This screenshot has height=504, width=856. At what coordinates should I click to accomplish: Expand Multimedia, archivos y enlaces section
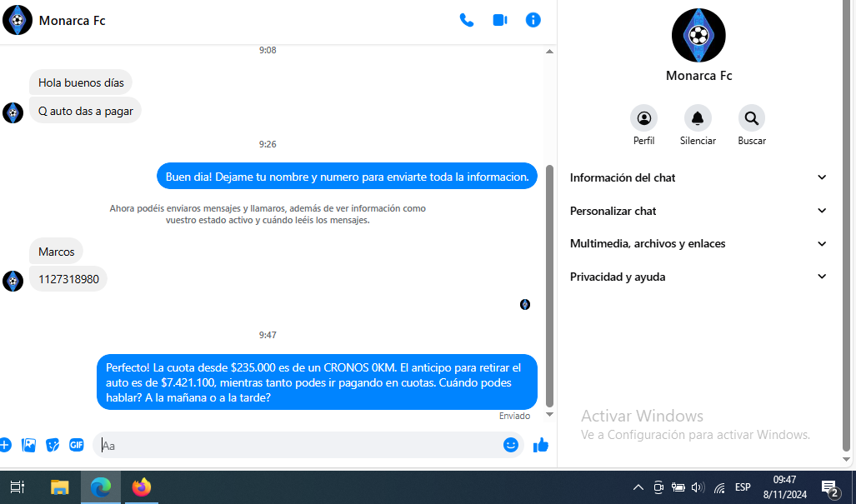[x=698, y=244]
